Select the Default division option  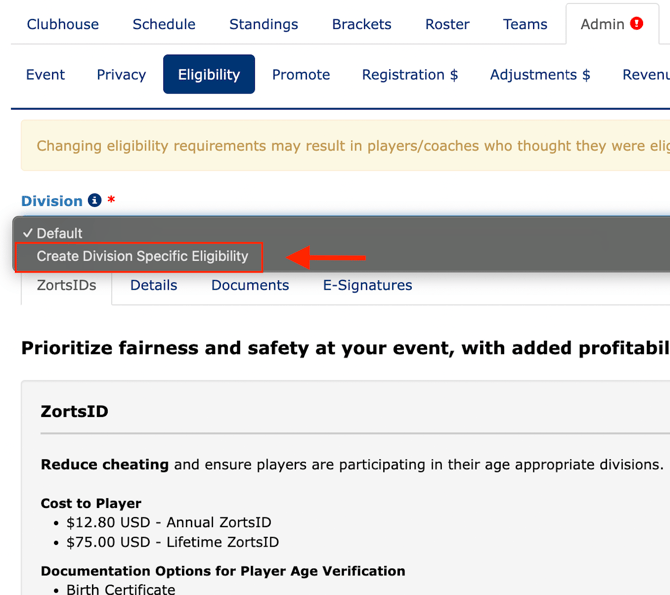[60, 233]
